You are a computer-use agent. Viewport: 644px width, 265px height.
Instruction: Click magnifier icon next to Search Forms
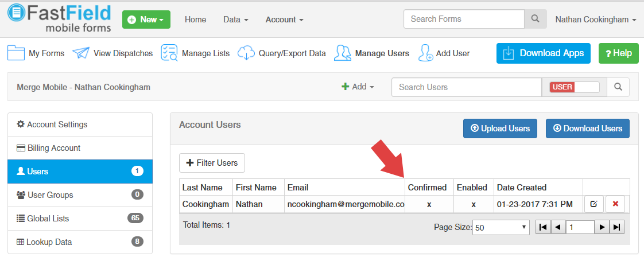(535, 19)
